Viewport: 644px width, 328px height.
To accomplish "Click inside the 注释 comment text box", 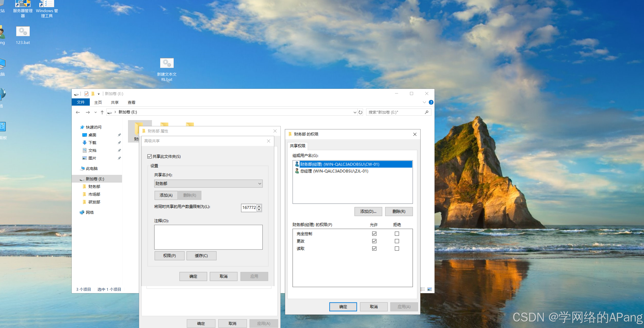I will [x=208, y=237].
